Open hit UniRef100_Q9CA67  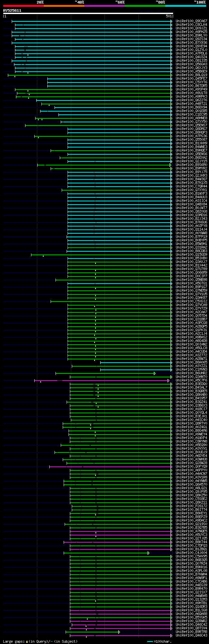[x=191, y=21]
